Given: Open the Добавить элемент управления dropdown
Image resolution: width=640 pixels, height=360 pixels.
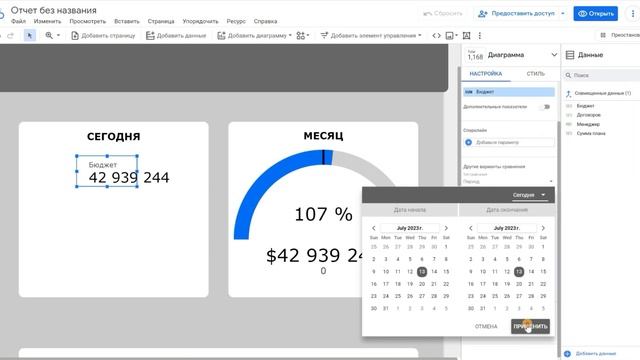Looking at the screenshot, I should [371, 36].
